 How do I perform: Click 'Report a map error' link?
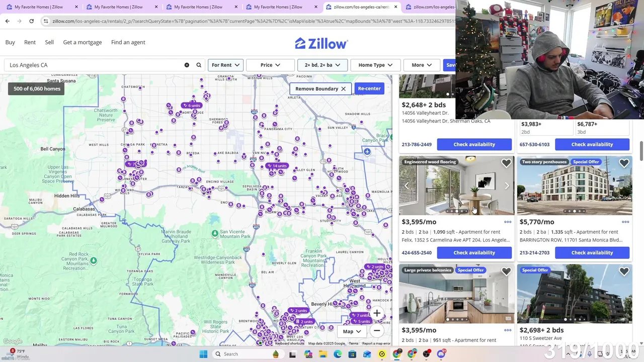tap(376, 343)
